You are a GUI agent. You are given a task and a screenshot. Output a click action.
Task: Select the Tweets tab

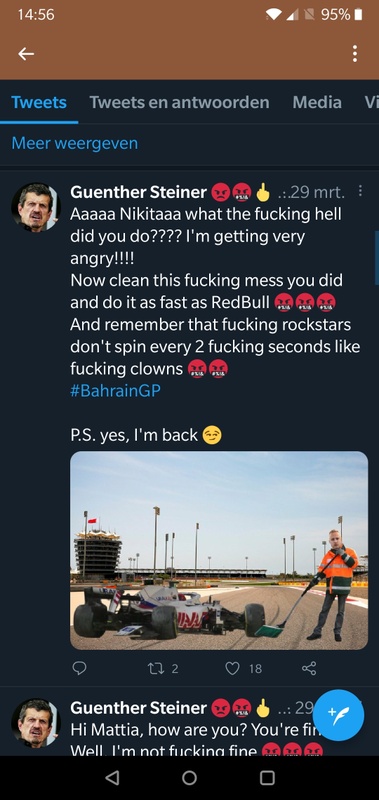(x=39, y=102)
